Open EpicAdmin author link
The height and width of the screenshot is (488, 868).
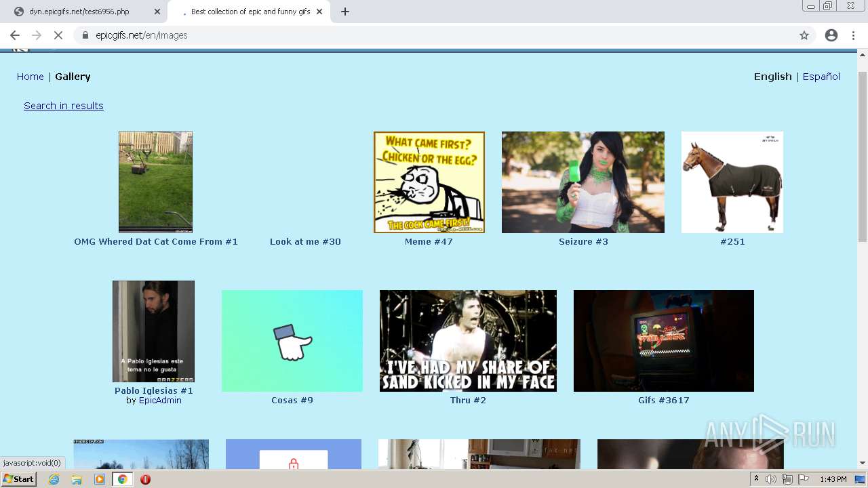(160, 401)
